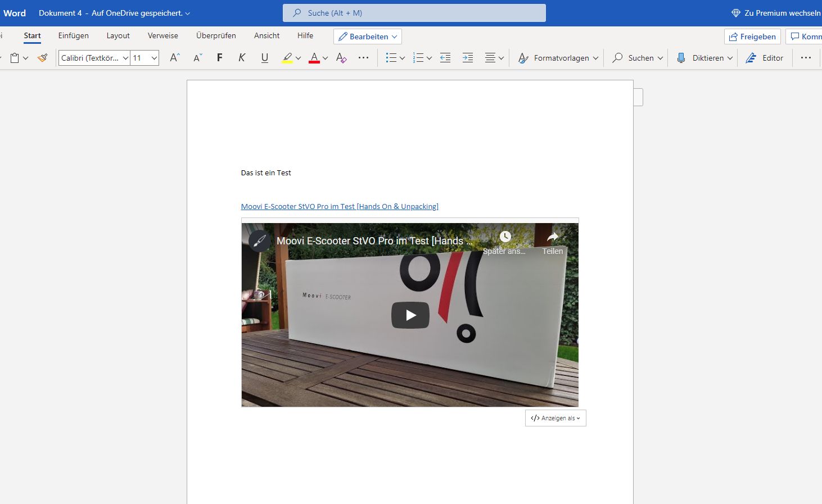Expand alignment options dropdown
822x504 pixels.
point(501,58)
